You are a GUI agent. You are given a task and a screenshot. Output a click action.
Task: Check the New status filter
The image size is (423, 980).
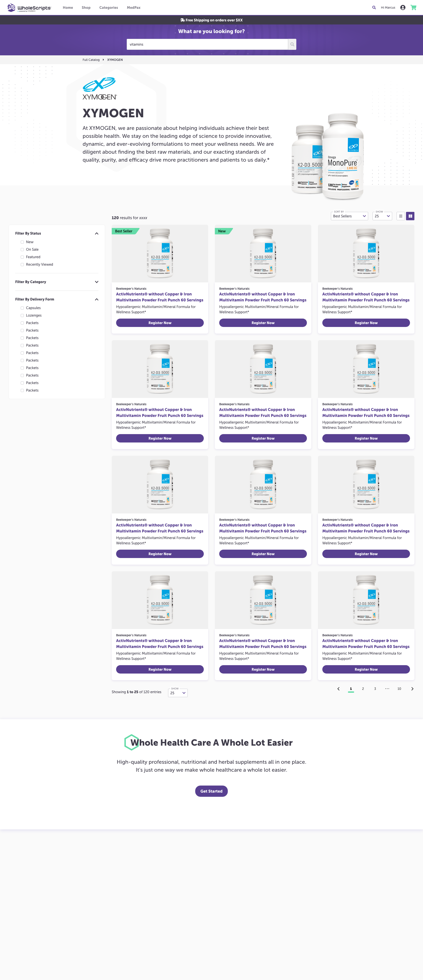(x=22, y=242)
